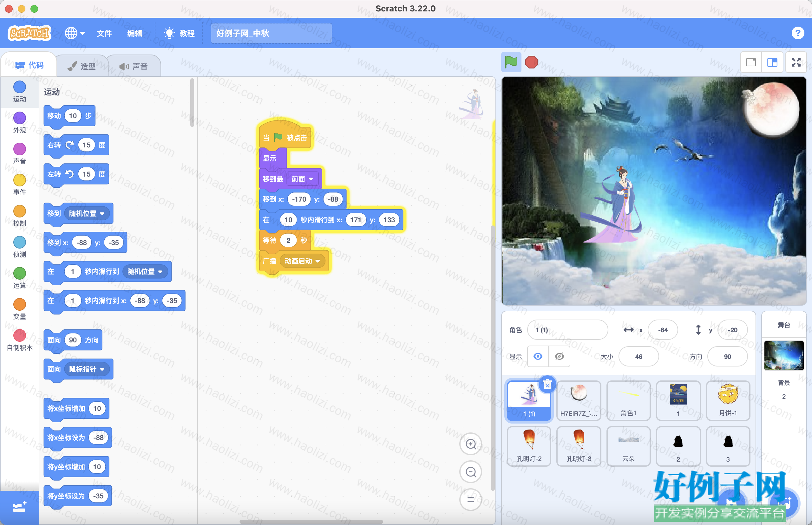
Task: Click the help question mark icon
Action: point(798,33)
